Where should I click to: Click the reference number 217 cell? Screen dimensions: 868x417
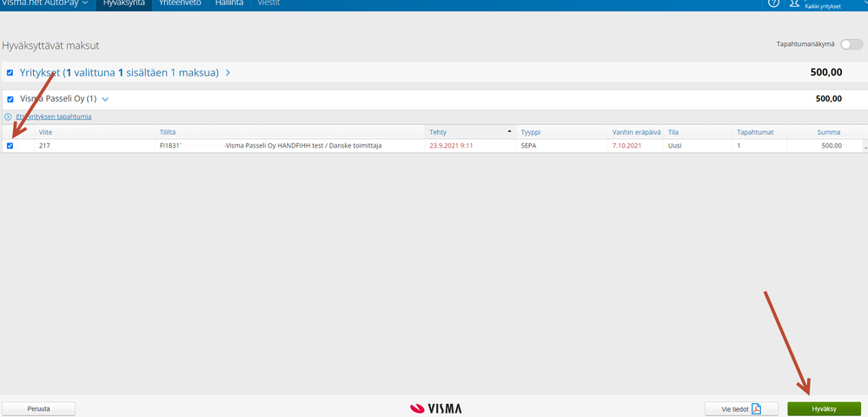(x=96, y=146)
